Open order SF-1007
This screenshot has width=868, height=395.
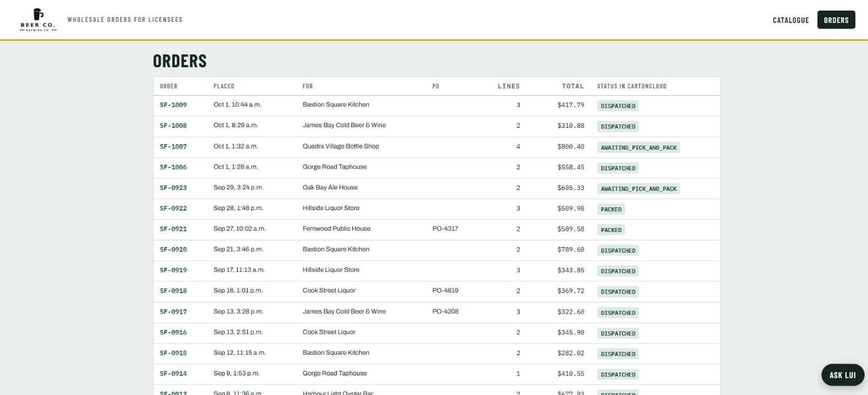click(x=173, y=146)
